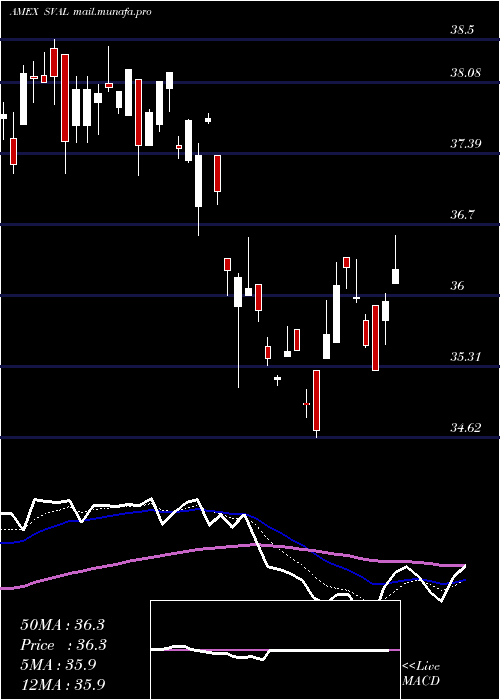Image resolution: width=500 pixels, height=700 pixels.
Task: Click the 5MA : 35.9 readout
Action: (x=58, y=665)
